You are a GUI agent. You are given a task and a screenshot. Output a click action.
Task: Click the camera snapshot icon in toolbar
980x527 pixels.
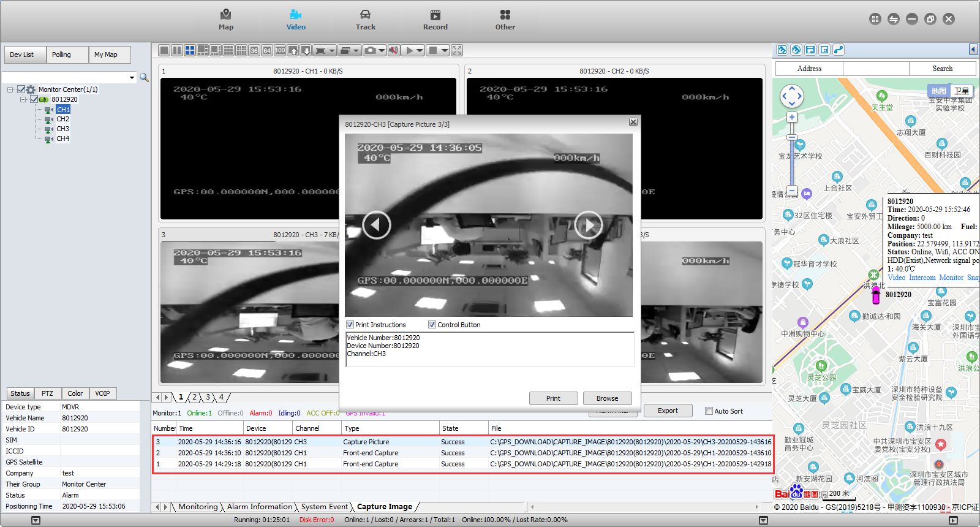click(370, 50)
